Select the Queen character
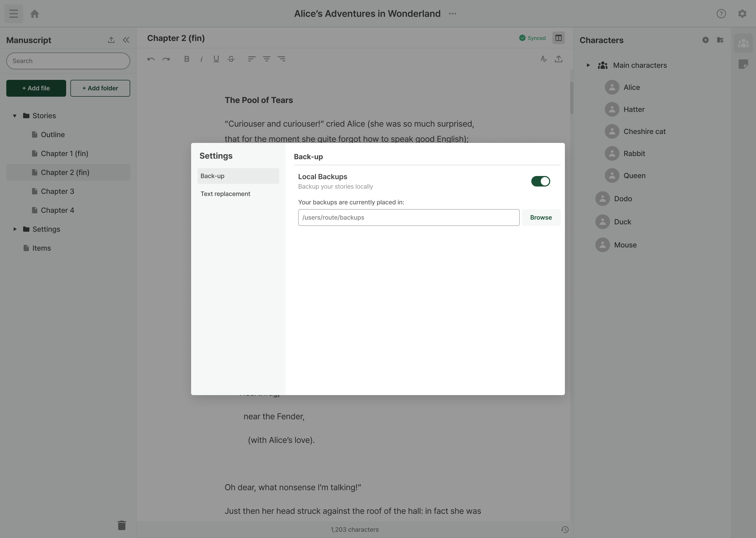The height and width of the screenshot is (538, 756). click(625, 175)
